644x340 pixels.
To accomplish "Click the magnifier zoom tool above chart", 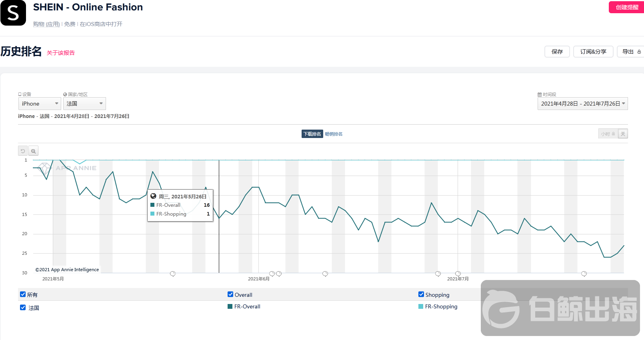I will [34, 151].
